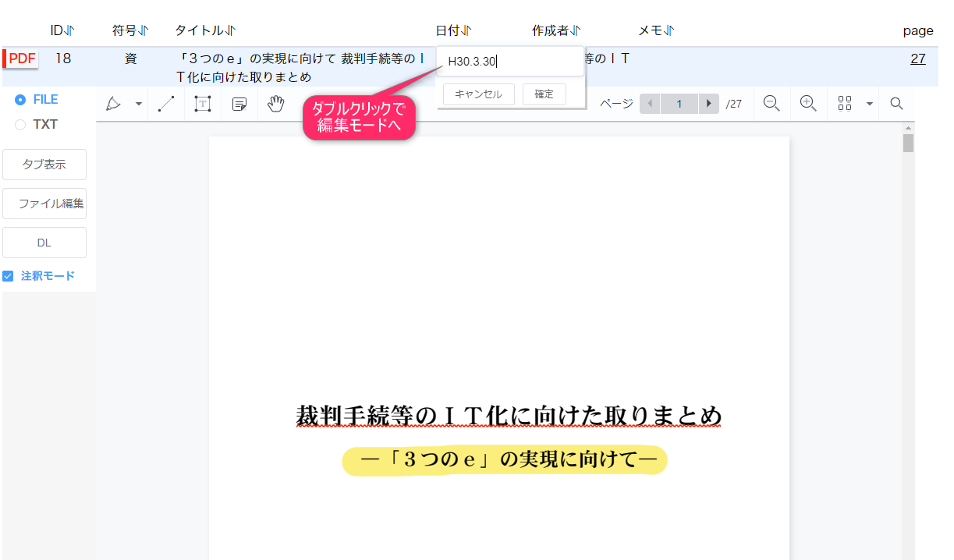The image size is (954, 560).
Task: Open the page layout grid dropdown
Action: [x=869, y=104]
